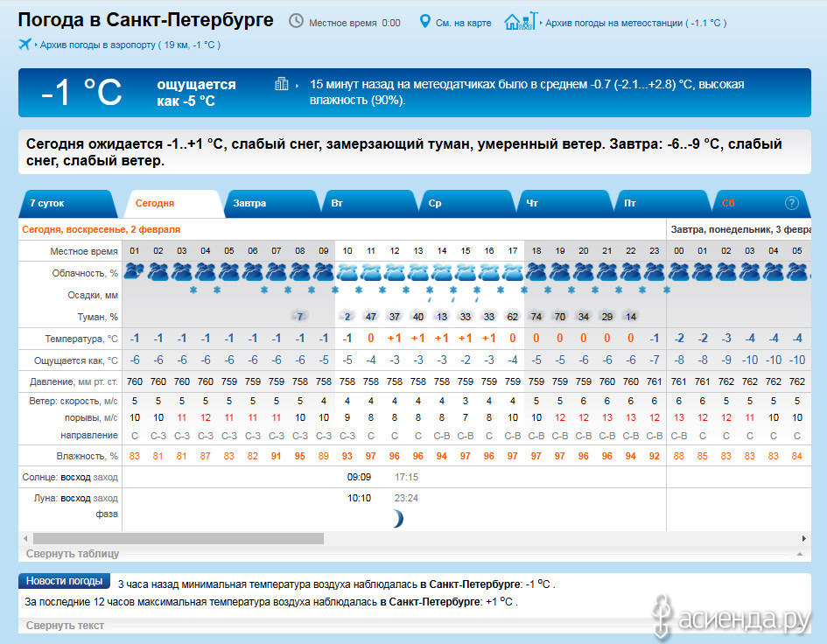Click cloudiness icon for hour 09
827x644 pixels.
(x=323, y=271)
